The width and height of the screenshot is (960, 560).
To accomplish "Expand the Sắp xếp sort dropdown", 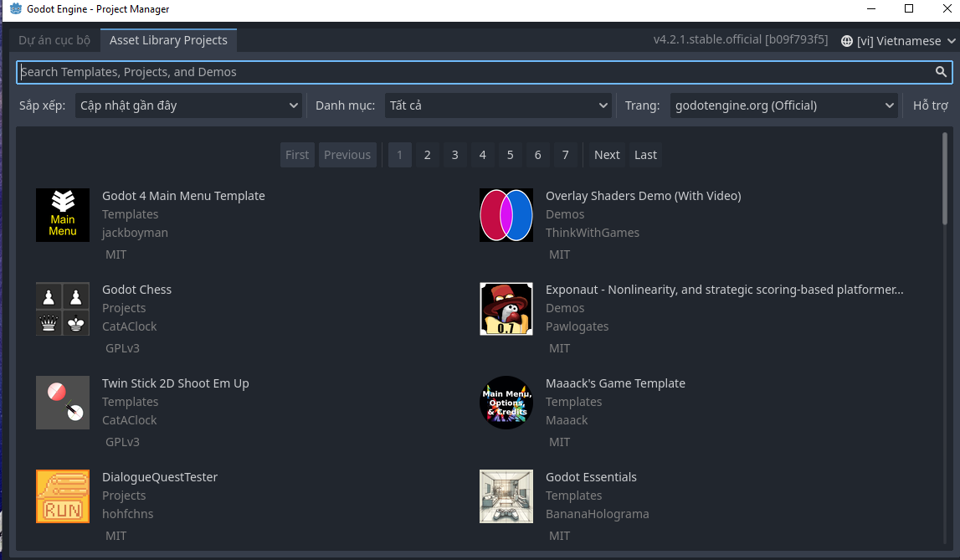I will (x=188, y=105).
